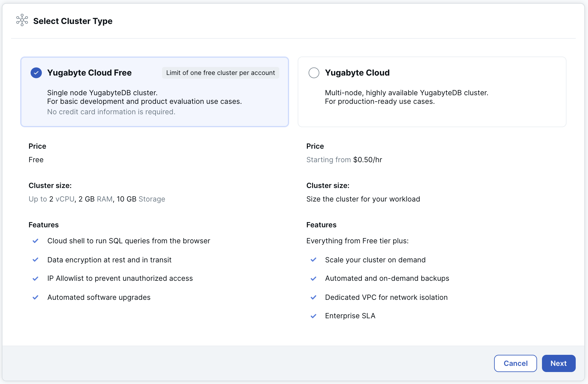588x384 pixels.
Task: Click the checkmark next to Dedicated VPC feature
Action: 313,297
